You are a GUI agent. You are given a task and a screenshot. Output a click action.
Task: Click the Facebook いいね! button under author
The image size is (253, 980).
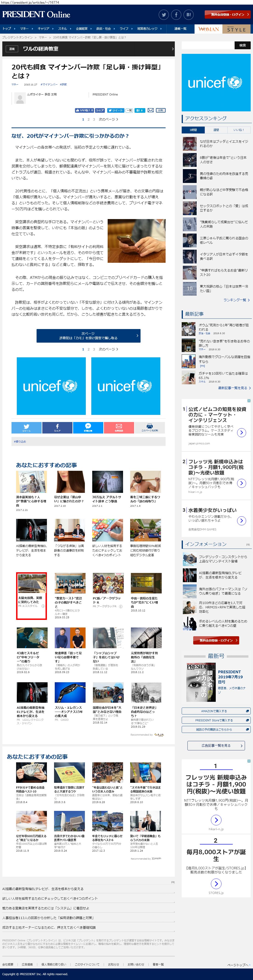pyautogui.click(x=84, y=110)
